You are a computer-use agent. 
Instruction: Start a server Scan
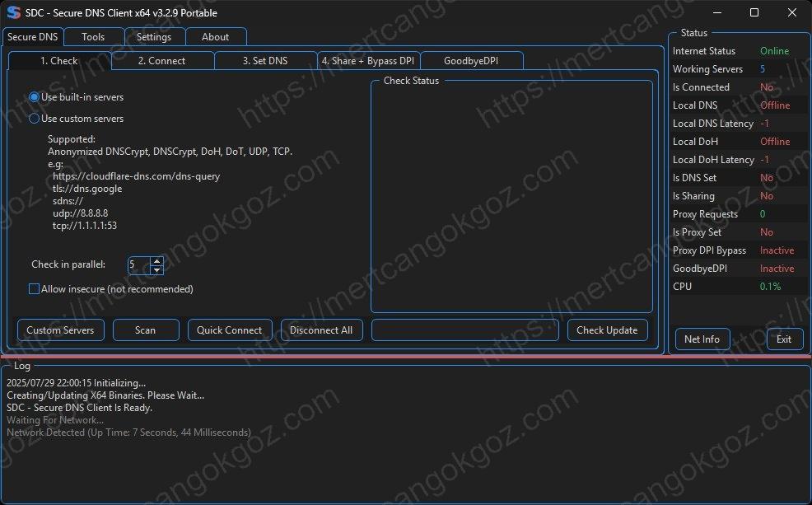[146, 330]
